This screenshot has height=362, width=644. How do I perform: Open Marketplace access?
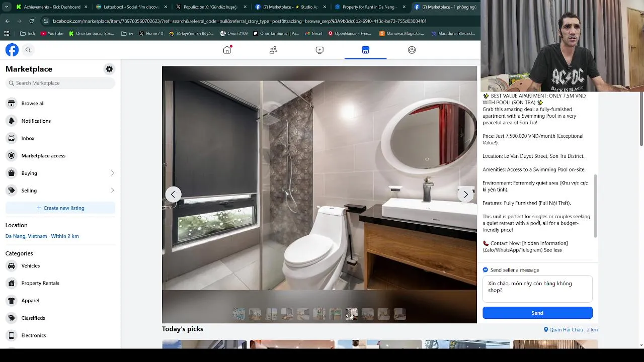click(60, 155)
